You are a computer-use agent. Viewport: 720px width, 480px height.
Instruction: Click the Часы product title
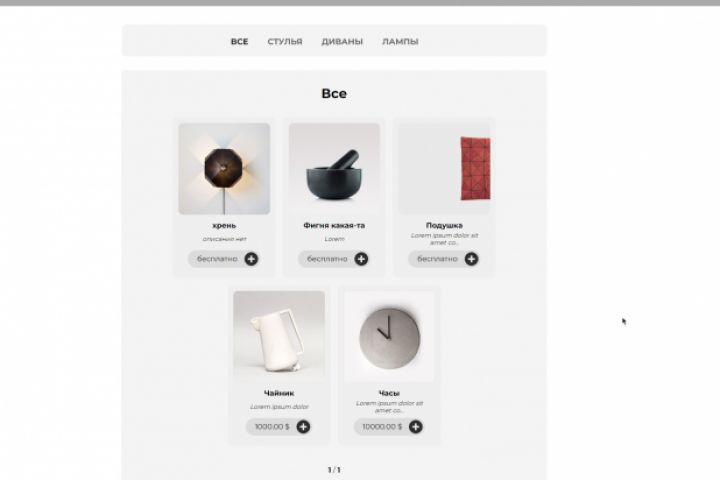point(389,393)
